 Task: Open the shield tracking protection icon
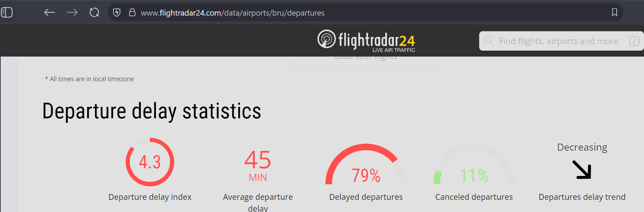[x=117, y=12]
